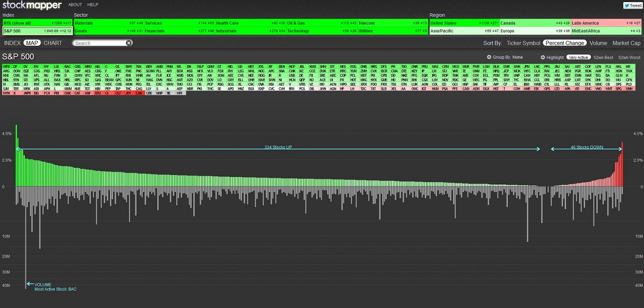Select the WPX ticker cell

point(7,67)
